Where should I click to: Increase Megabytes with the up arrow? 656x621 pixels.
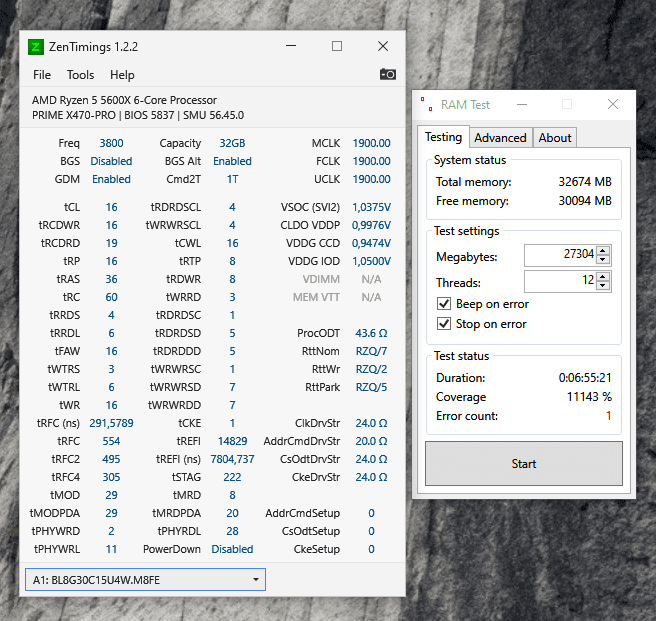pyautogui.click(x=602, y=251)
